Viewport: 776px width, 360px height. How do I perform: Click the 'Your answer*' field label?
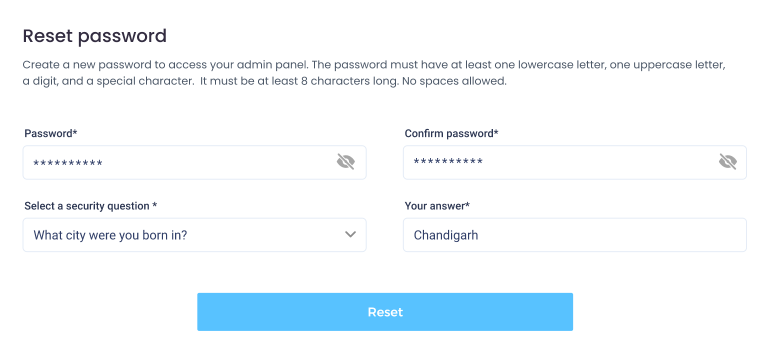pyautogui.click(x=437, y=206)
